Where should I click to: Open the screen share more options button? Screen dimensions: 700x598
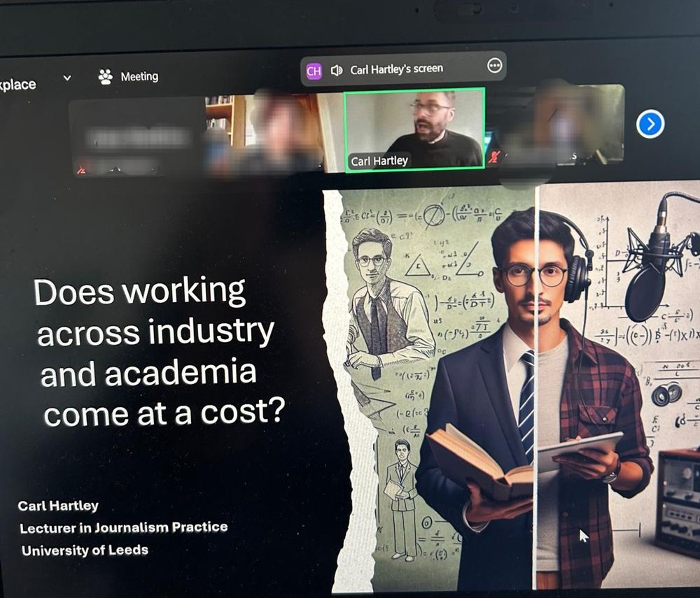[494, 66]
